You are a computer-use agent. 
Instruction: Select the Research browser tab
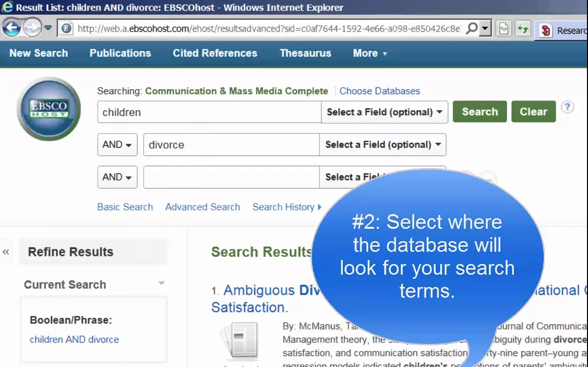(x=563, y=30)
